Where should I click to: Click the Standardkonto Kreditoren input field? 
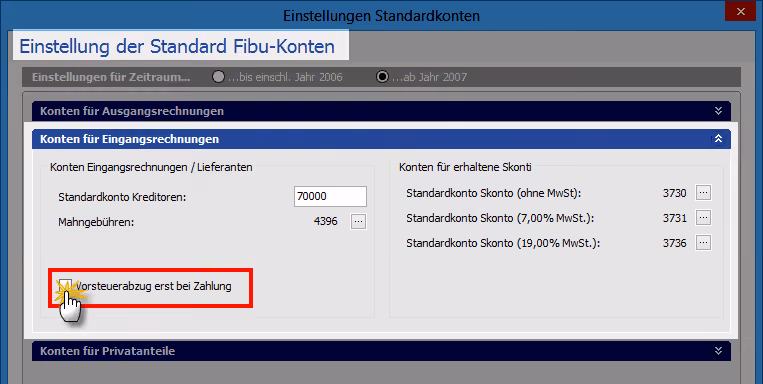(330, 196)
